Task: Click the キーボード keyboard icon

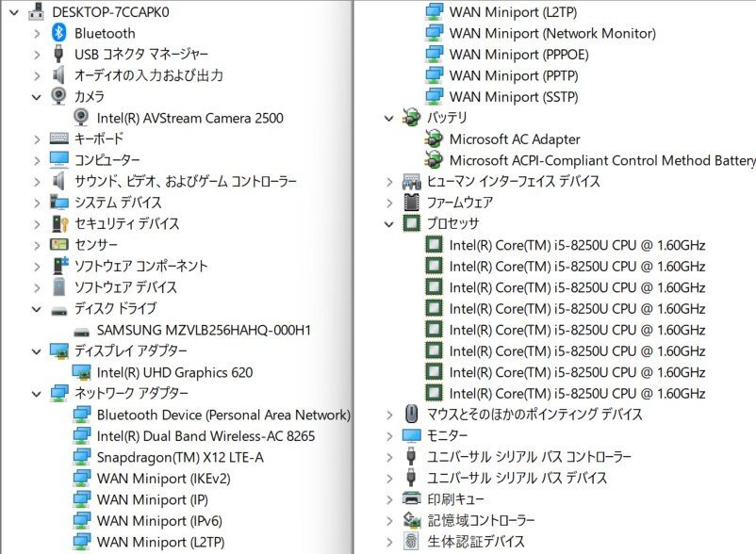Action: click(x=59, y=138)
